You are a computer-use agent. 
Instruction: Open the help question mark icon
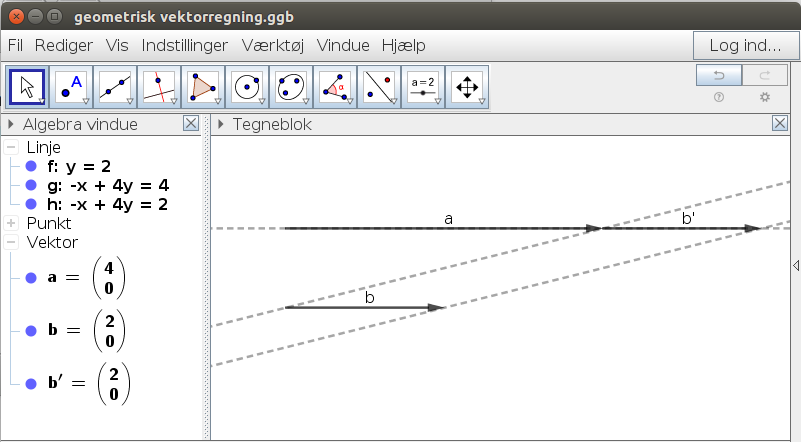click(719, 97)
